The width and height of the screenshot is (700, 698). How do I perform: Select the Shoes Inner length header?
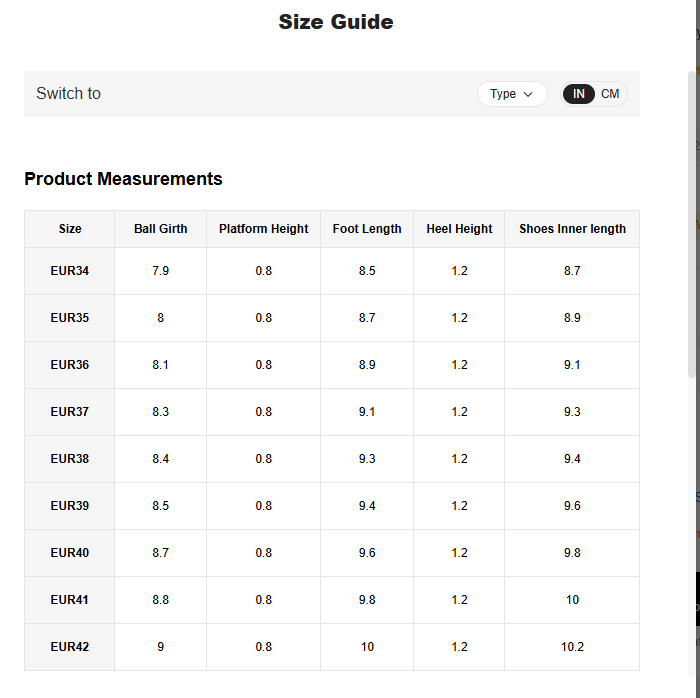pyautogui.click(x=572, y=229)
